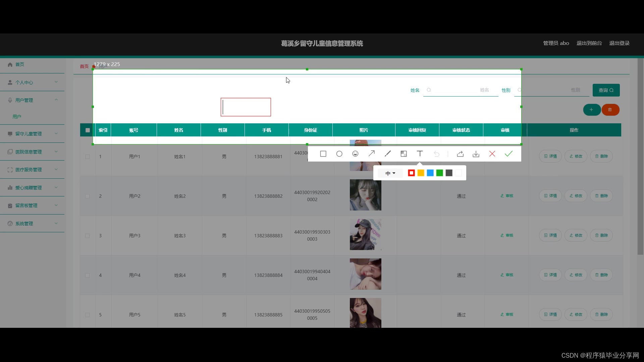
Task: Toggle the select-all header checkbox
Action: point(88,130)
